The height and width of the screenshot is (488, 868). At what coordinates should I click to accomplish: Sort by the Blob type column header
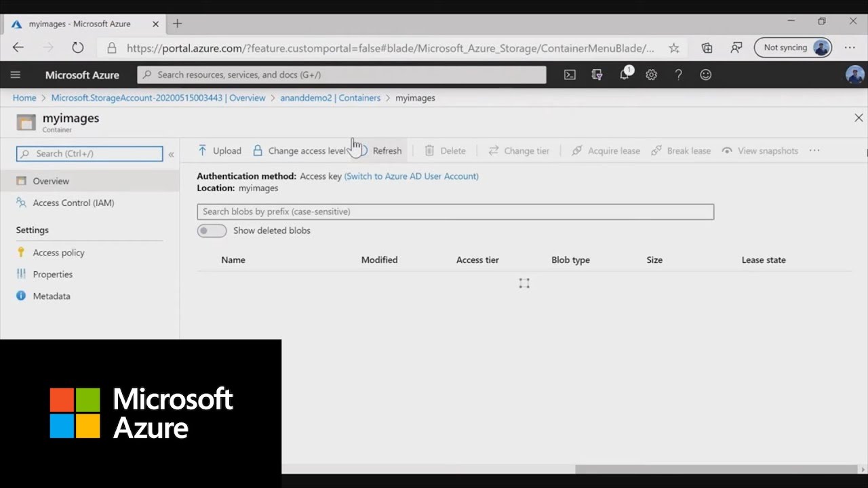(570, 260)
